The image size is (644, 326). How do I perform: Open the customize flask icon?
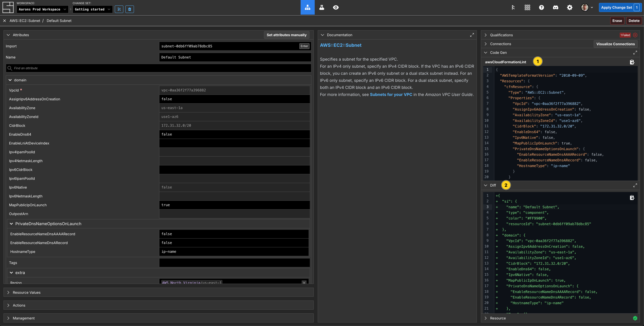pos(322,7)
